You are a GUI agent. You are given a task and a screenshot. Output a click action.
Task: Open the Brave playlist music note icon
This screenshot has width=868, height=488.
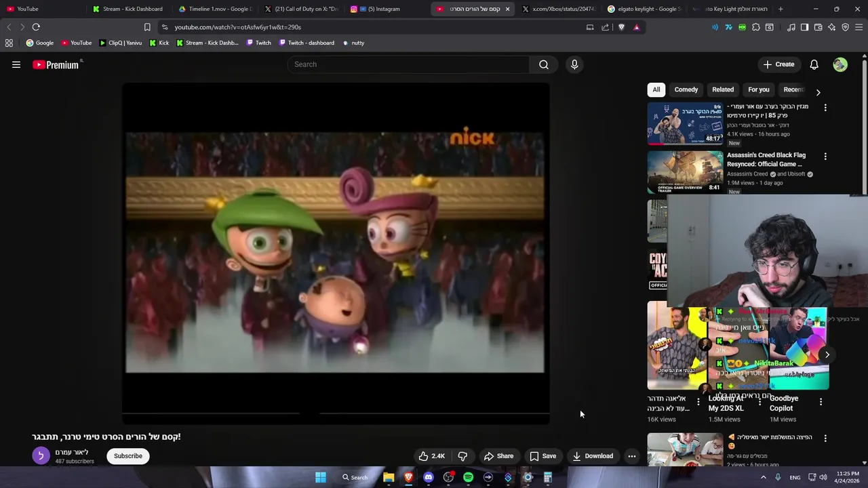point(791,27)
